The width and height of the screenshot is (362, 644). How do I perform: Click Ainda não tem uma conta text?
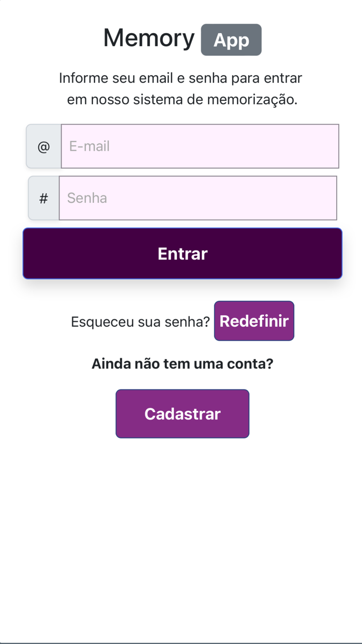click(182, 363)
